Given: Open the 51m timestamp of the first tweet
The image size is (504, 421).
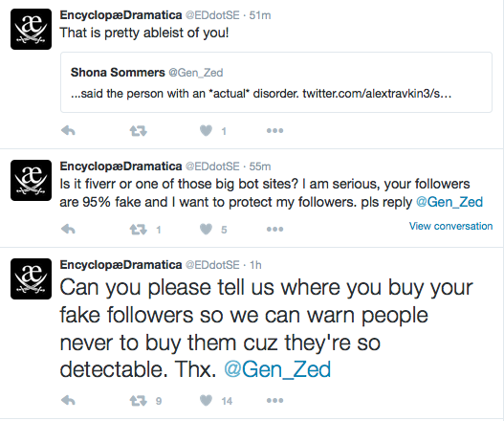Looking at the screenshot, I should tap(260, 15).
